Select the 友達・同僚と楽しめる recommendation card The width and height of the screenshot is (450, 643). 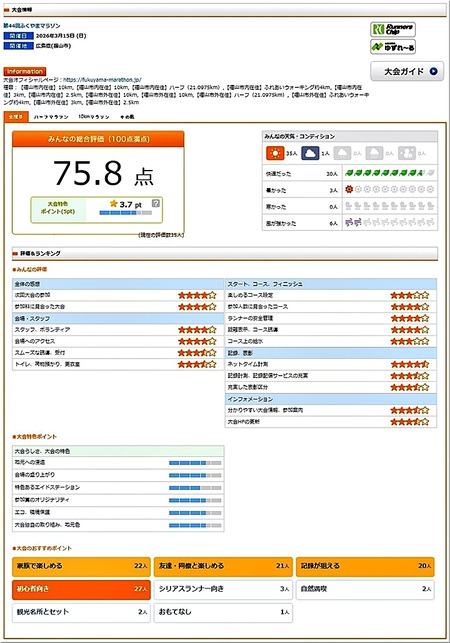tap(223, 566)
